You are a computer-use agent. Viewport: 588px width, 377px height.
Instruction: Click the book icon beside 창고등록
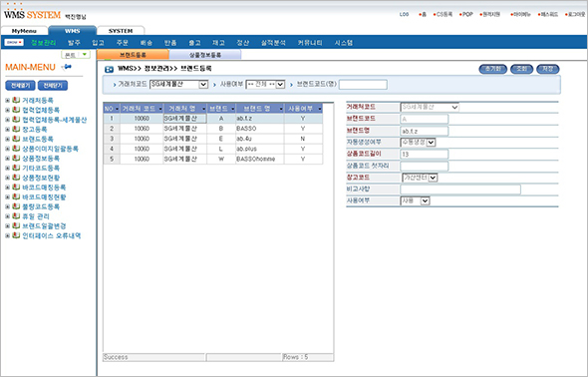click(16, 129)
